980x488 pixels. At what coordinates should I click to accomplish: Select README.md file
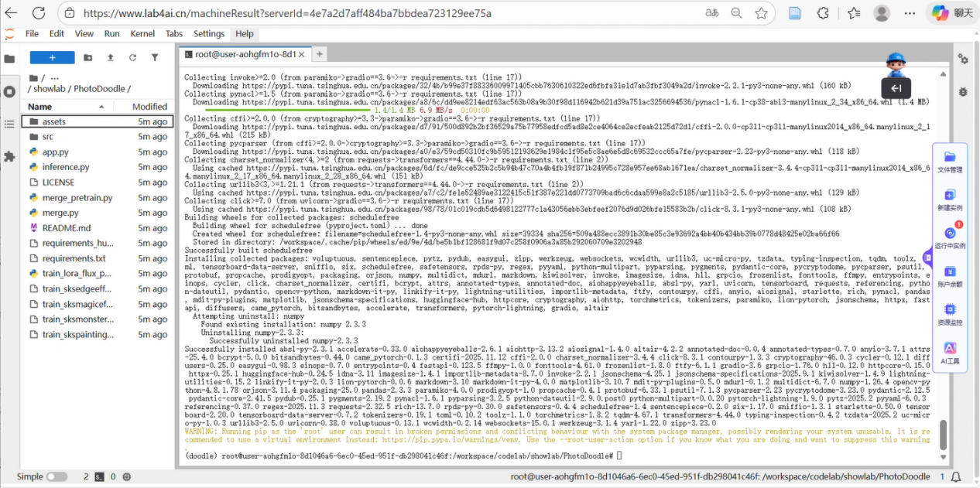click(98, 228)
